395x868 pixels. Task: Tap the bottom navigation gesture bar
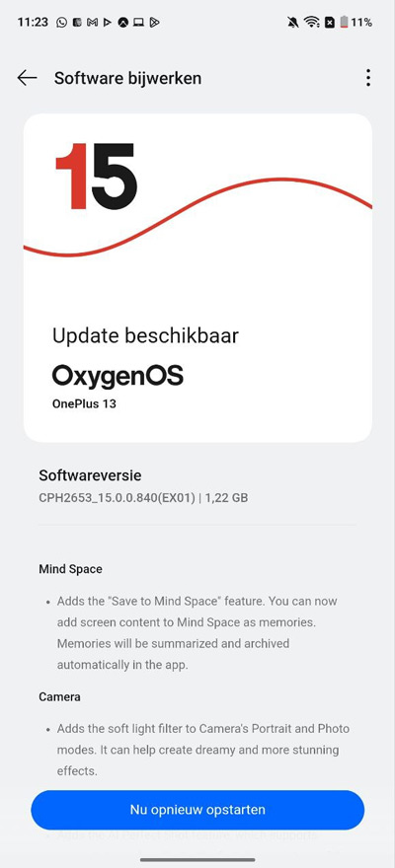coord(197,860)
